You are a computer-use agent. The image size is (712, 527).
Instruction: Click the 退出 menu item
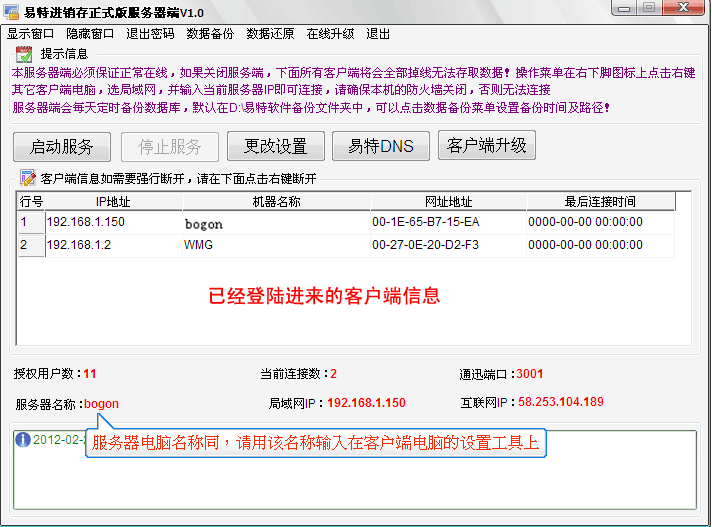[x=378, y=33]
